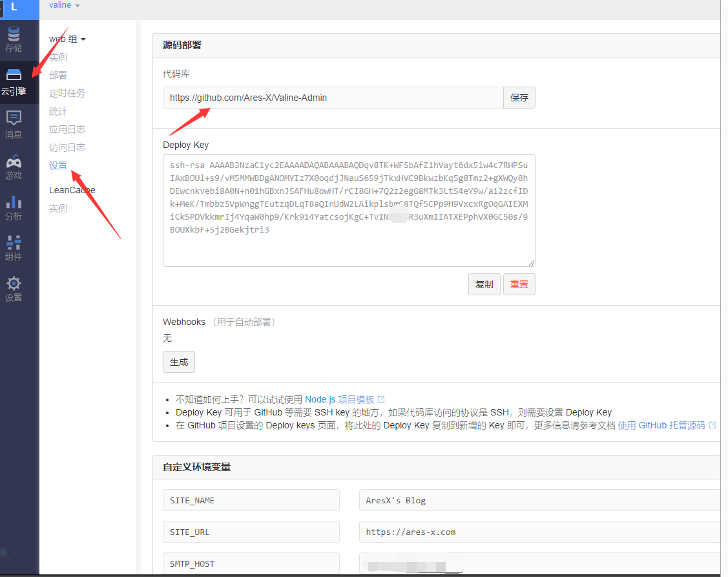728x577 pixels.
Task: Open 定时任务 scheduled tasks menu item
Action: click(67, 94)
